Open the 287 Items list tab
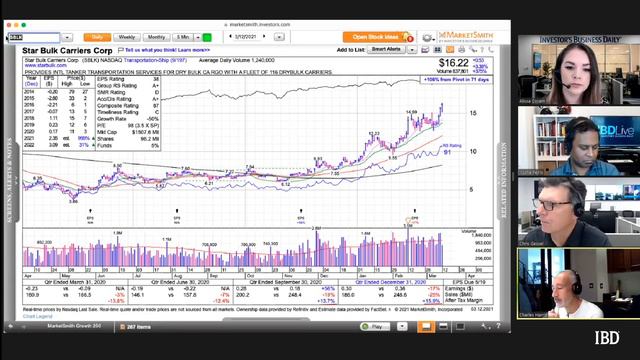The width and height of the screenshot is (640, 360). click(136, 327)
